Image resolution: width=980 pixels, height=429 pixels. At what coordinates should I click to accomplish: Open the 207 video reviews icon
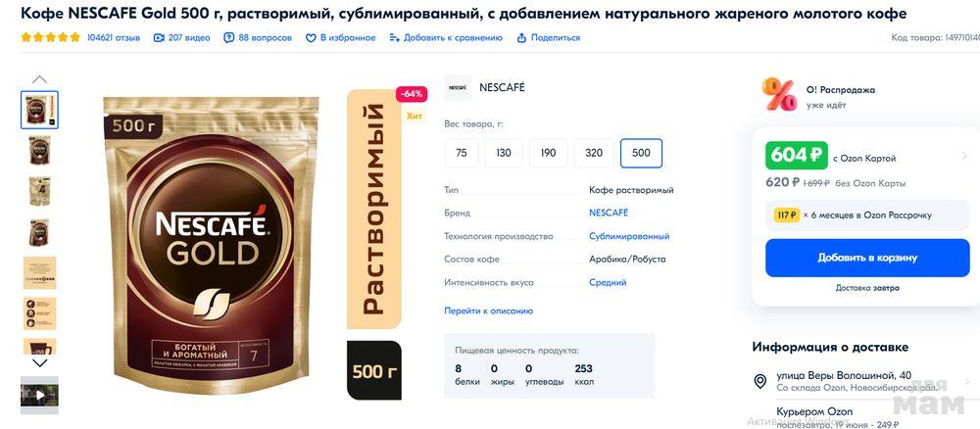point(159,38)
